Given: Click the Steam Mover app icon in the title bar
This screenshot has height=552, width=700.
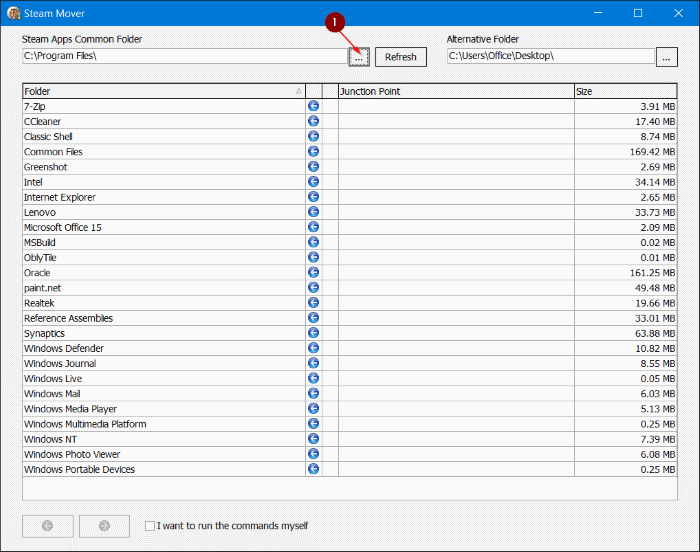Looking at the screenshot, I should (x=14, y=13).
